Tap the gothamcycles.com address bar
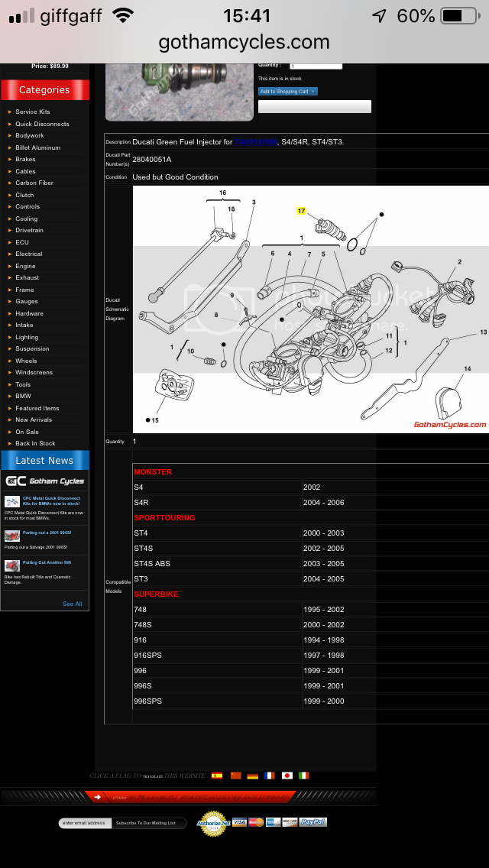 [244, 42]
